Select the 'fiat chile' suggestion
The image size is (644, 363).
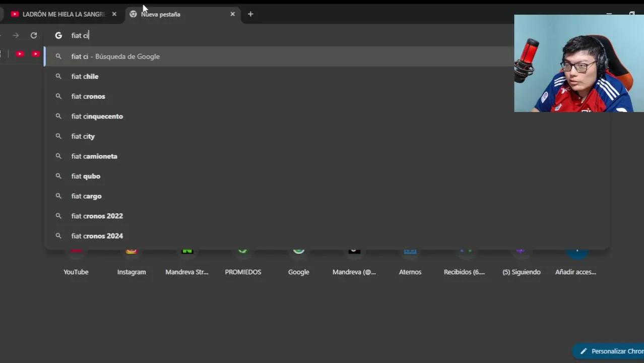click(x=327, y=76)
